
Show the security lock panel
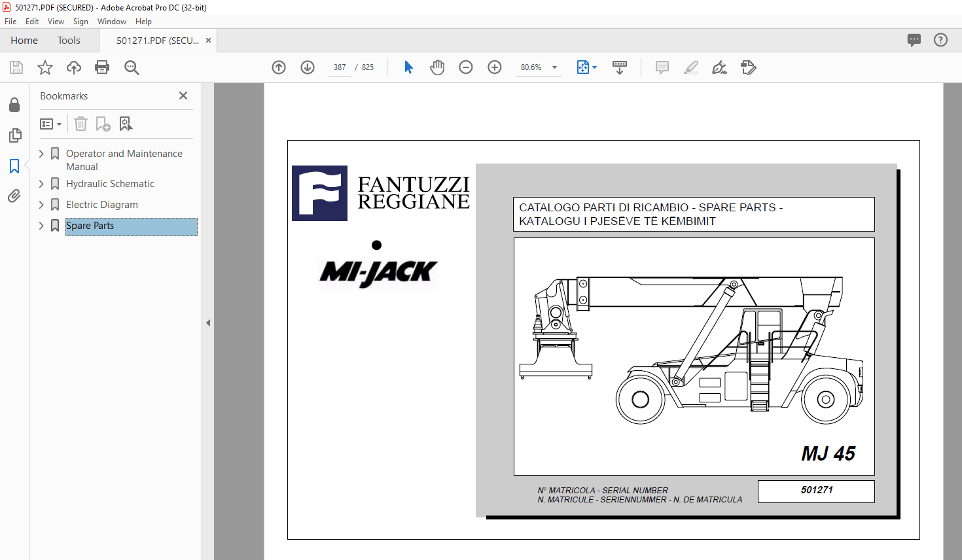pos(14,105)
